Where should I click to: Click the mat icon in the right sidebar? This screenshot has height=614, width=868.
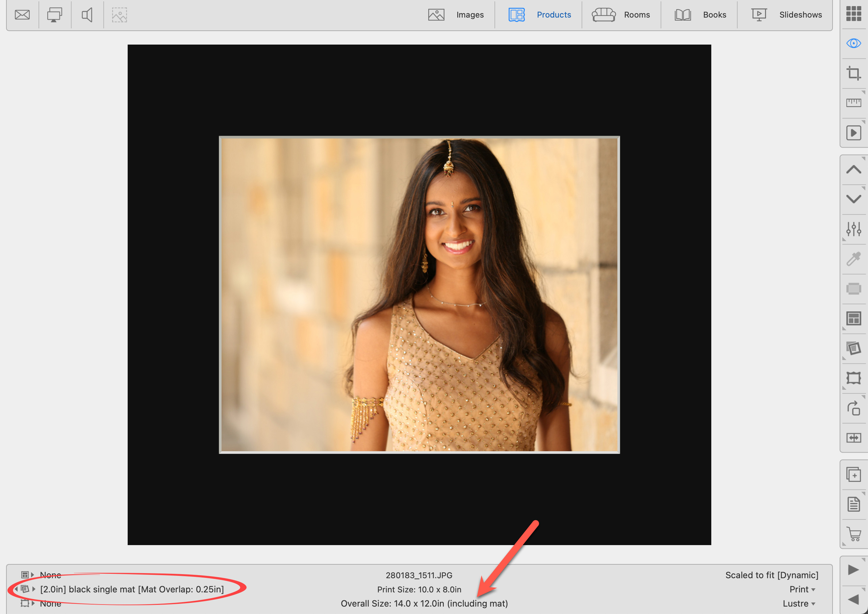click(x=853, y=348)
